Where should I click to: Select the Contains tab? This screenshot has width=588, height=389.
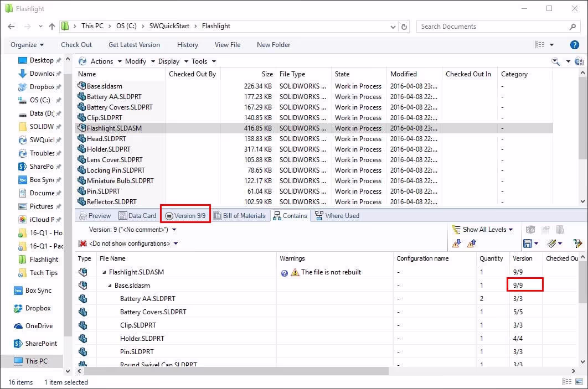[290, 216]
